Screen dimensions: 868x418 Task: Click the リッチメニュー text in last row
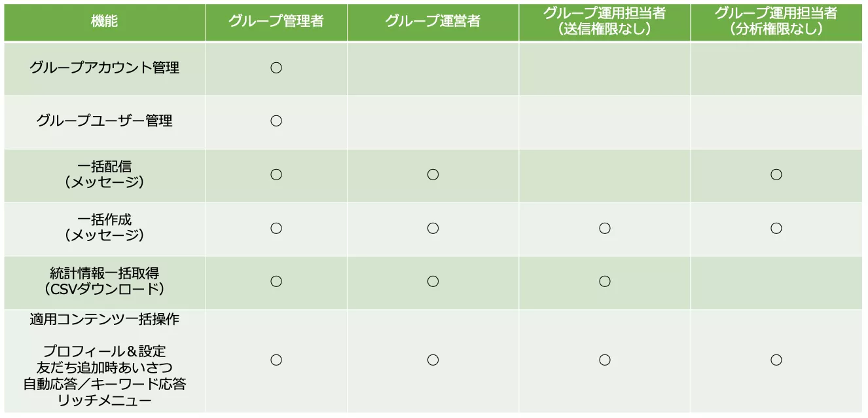point(104,400)
